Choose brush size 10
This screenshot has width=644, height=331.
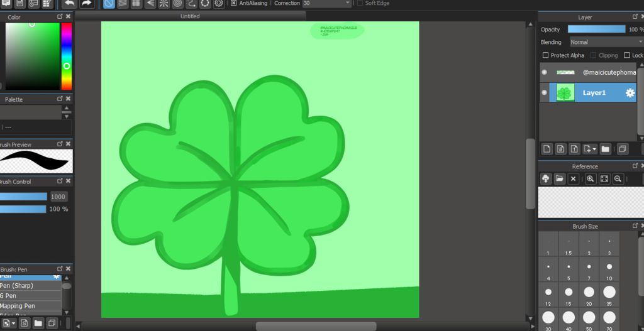(609, 269)
